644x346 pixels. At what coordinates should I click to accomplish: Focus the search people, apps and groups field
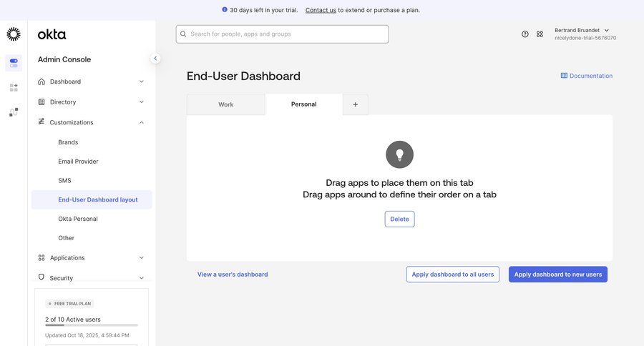click(283, 34)
